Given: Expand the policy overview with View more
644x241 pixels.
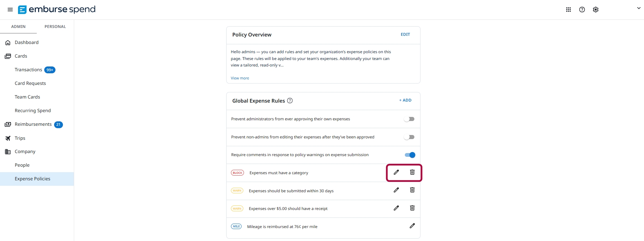Looking at the screenshot, I should [240, 78].
